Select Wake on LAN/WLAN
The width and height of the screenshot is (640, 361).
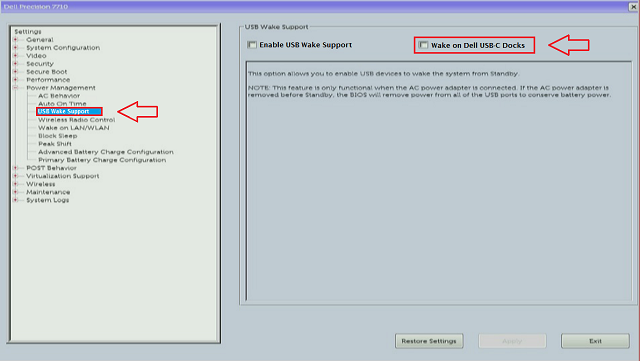tap(73, 128)
